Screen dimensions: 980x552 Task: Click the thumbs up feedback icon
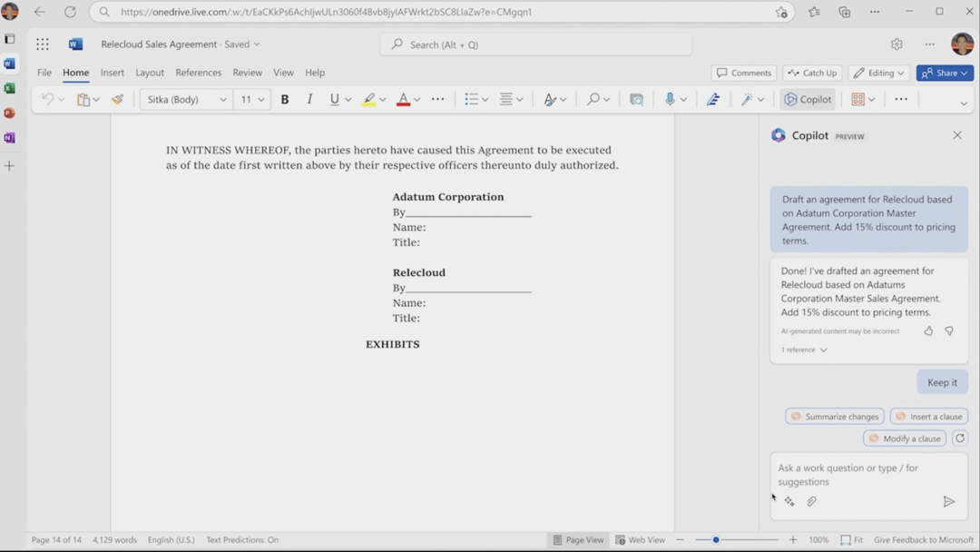[x=928, y=331]
